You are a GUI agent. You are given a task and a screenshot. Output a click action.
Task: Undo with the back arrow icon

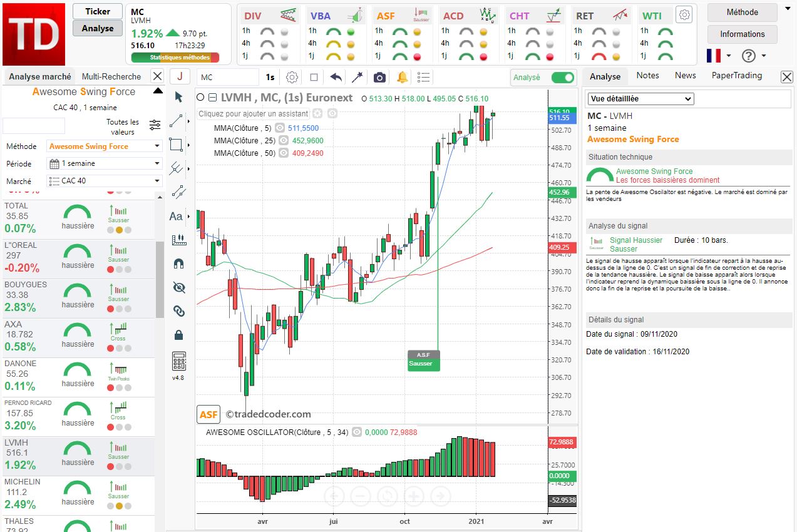[336, 77]
